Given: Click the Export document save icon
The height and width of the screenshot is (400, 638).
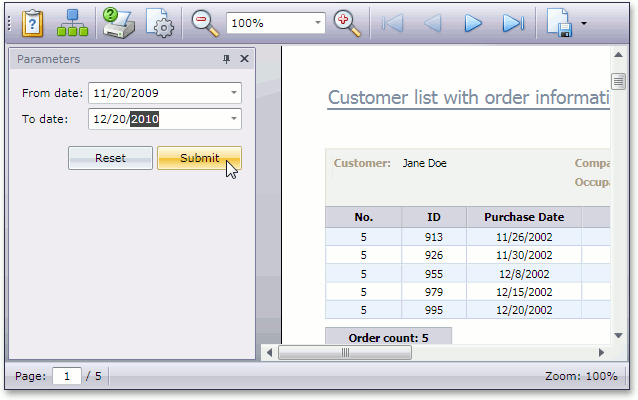Looking at the screenshot, I should coord(560,23).
